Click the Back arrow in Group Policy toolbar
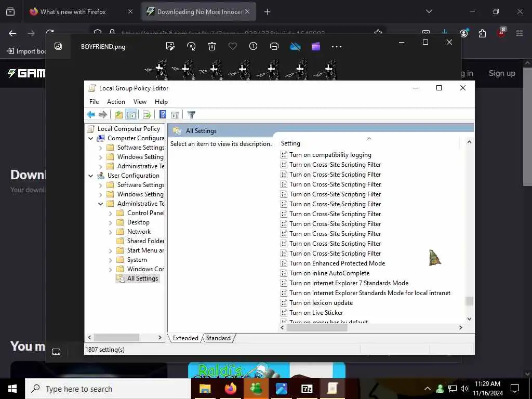Image resolution: width=532 pixels, height=399 pixels. (91, 115)
